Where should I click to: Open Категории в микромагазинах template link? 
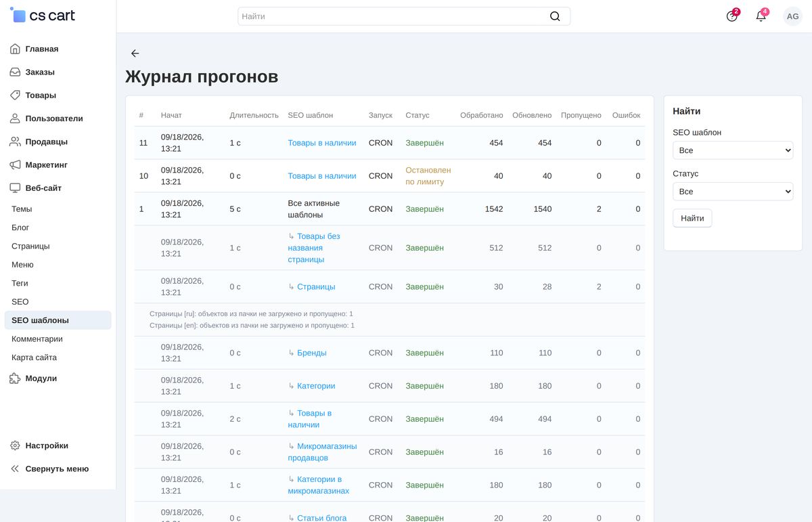point(319,485)
